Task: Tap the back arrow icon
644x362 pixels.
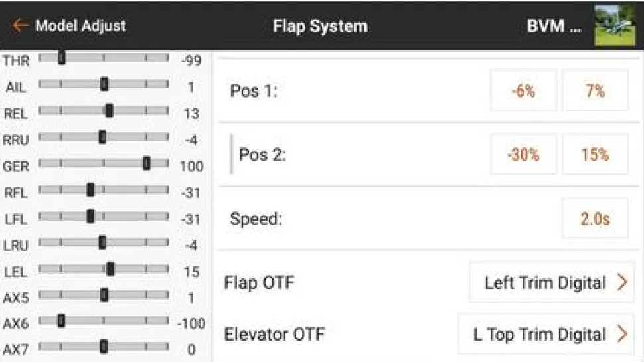Action: point(20,26)
